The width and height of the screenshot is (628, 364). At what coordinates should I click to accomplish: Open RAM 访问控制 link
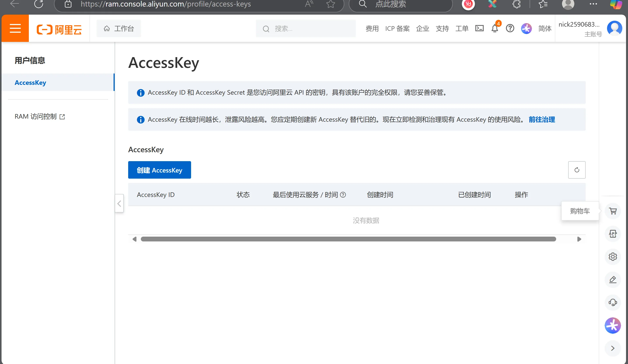click(40, 116)
